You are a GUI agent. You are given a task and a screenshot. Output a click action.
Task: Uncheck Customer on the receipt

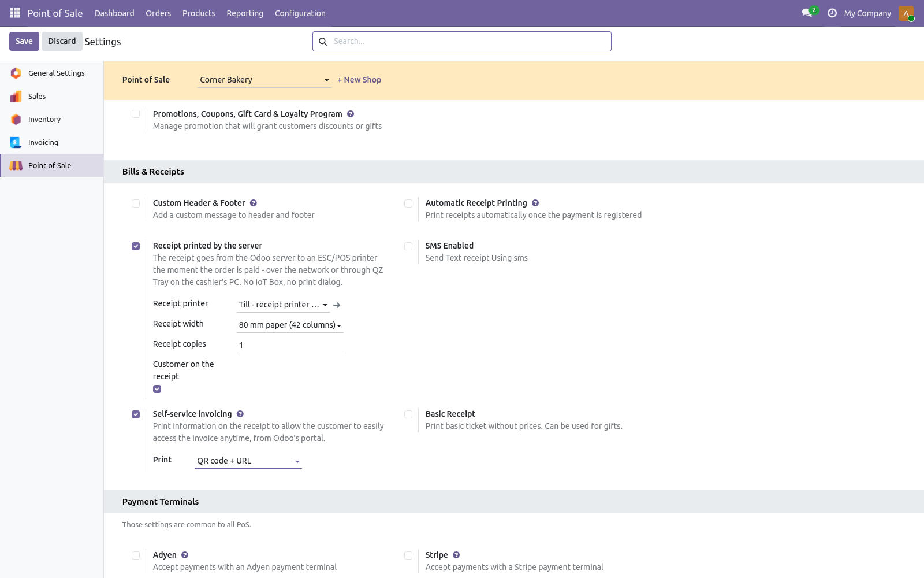157,389
